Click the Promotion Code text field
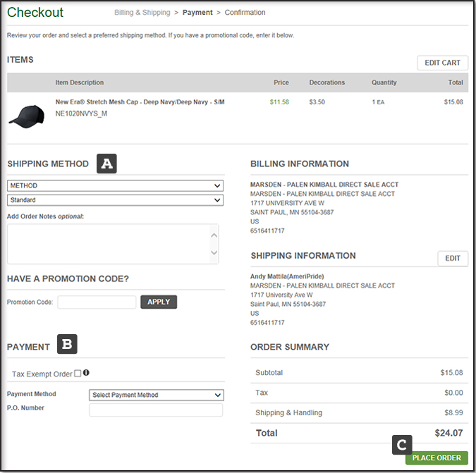476x473 pixels. [x=97, y=302]
